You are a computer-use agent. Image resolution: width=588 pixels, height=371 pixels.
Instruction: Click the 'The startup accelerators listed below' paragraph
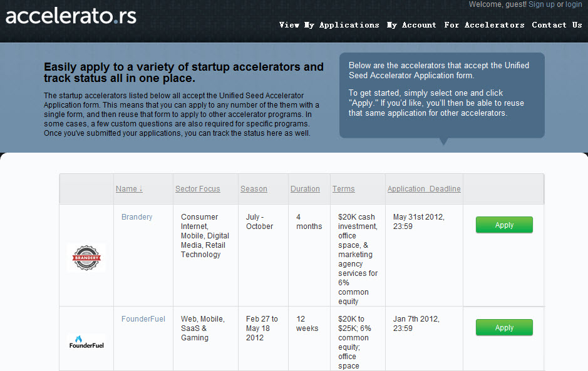[x=182, y=114]
